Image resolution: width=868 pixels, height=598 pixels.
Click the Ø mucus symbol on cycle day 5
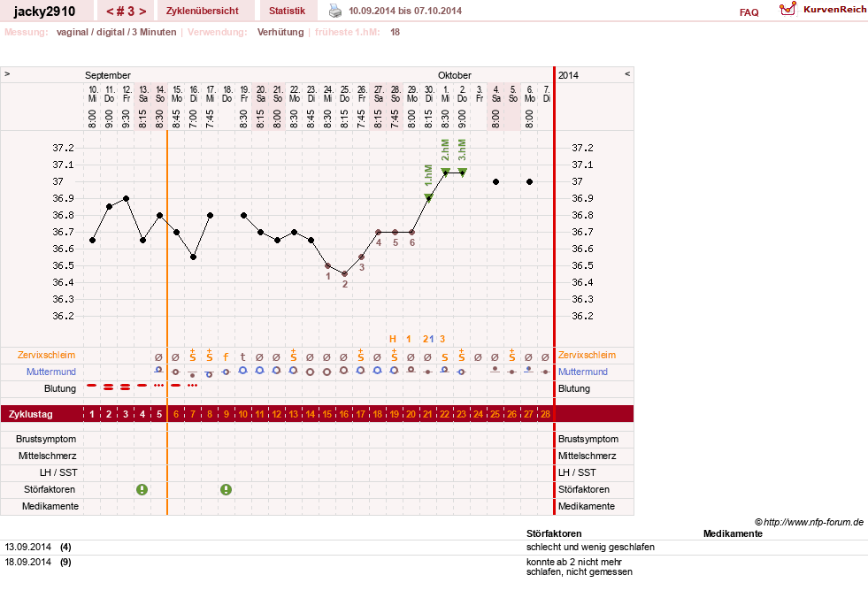point(159,357)
